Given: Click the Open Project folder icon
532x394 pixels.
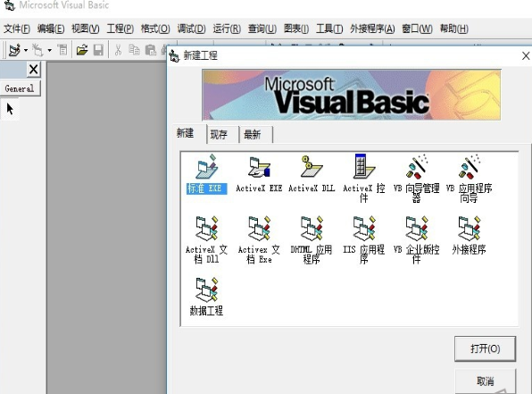Looking at the screenshot, I should point(82,50).
